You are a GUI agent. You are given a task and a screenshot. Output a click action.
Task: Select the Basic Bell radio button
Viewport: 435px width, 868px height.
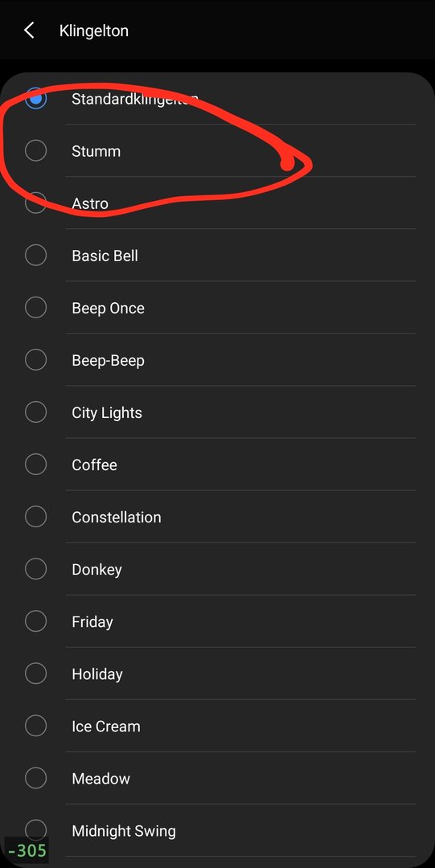click(36, 256)
